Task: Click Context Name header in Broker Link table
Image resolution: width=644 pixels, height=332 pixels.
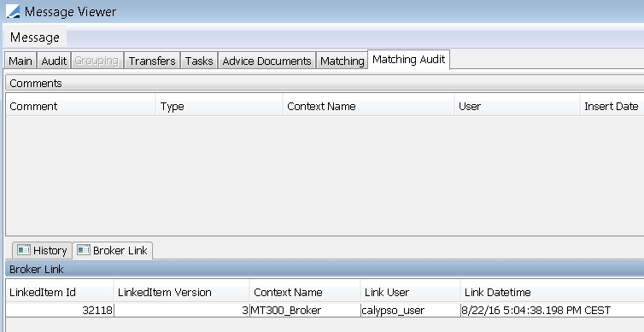Action: tap(305, 292)
